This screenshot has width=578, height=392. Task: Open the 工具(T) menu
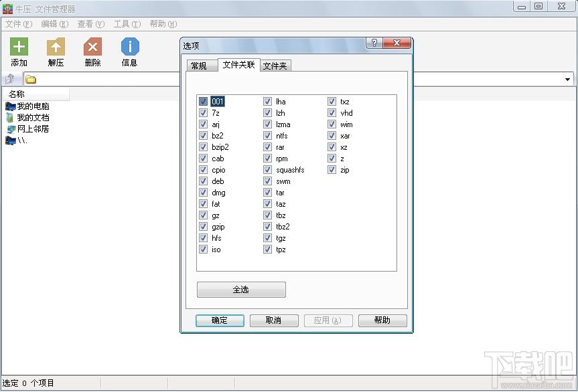[127, 24]
